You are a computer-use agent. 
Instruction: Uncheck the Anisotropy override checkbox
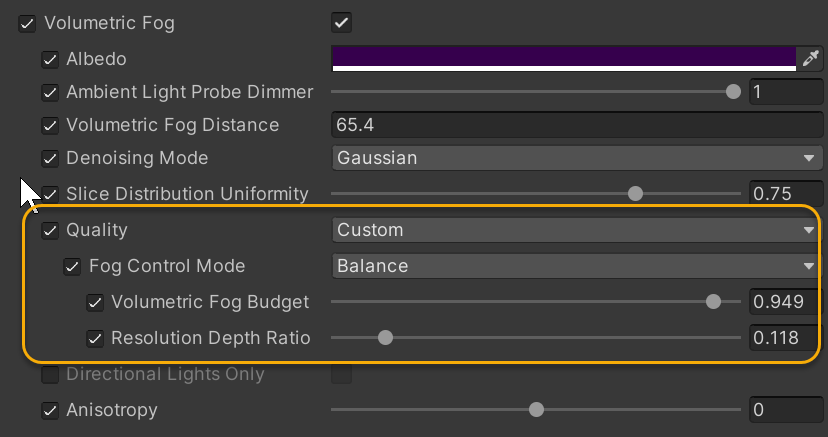tap(50, 410)
